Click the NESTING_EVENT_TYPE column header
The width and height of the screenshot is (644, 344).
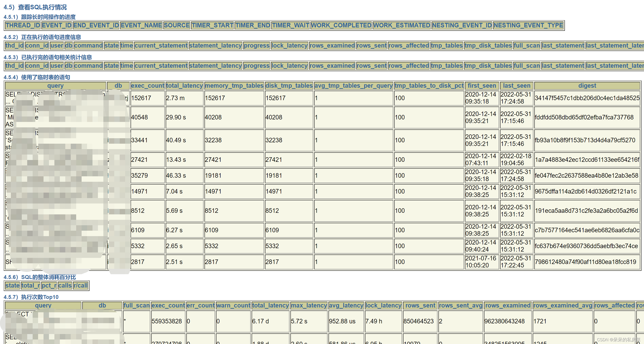pyautogui.click(x=528, y=25)
